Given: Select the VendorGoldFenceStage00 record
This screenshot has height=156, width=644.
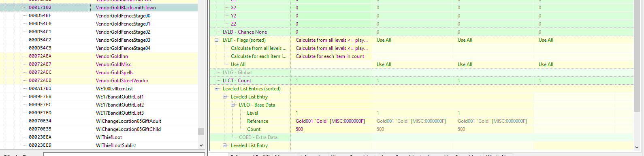Looking at the screenshot, I should pyautogui.click(x=123, y=16).
